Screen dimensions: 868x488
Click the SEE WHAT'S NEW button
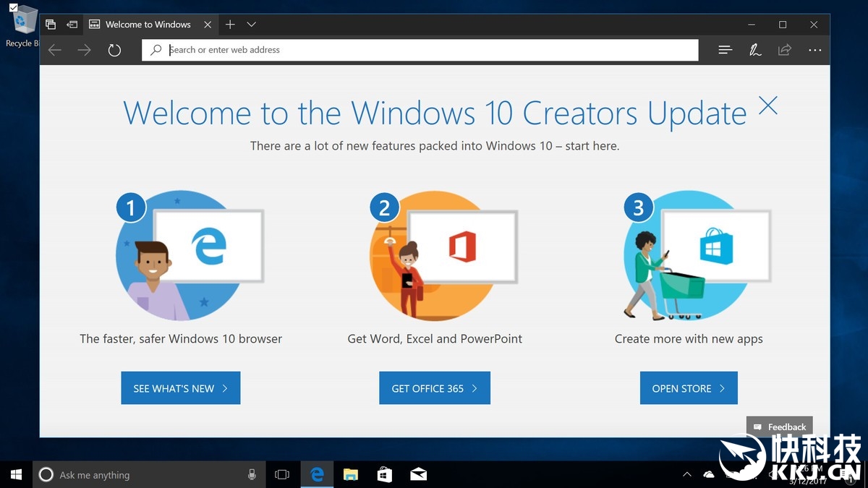[x=180, y=388]
